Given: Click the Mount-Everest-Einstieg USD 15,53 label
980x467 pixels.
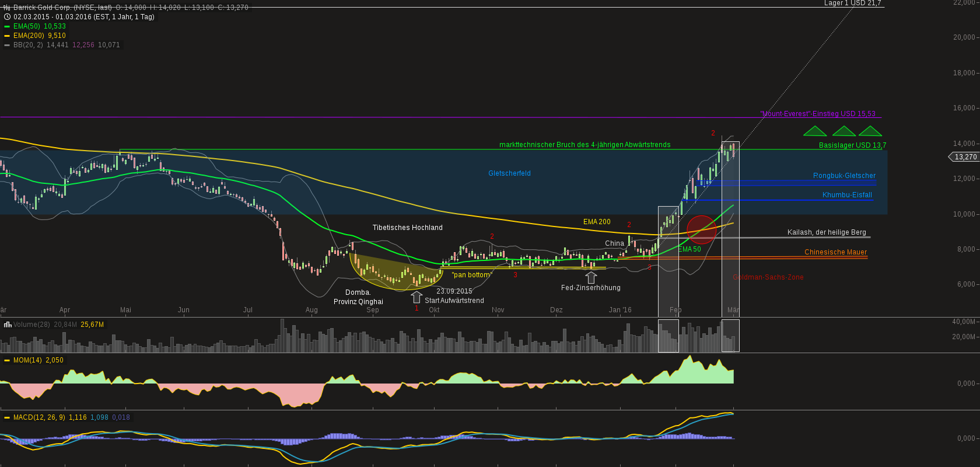Looking at the screenshot, I should pyautogui.click(x=818, y=114).
